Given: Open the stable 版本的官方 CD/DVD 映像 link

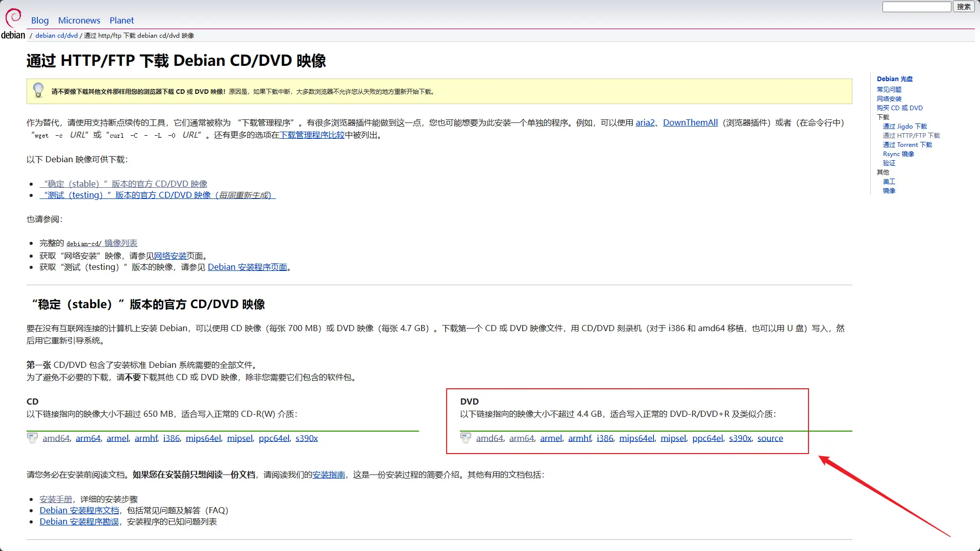Looking at the screenshot, I should [124, 184].
